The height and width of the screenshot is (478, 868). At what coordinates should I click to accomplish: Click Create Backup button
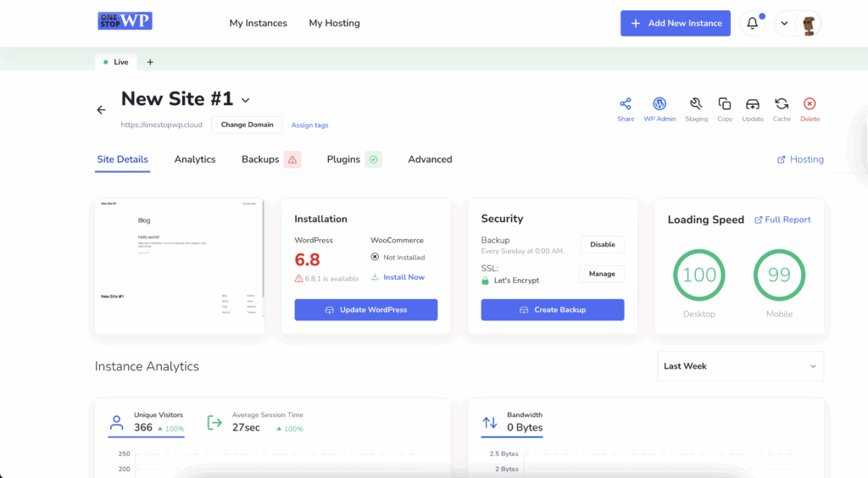[553, 310]
